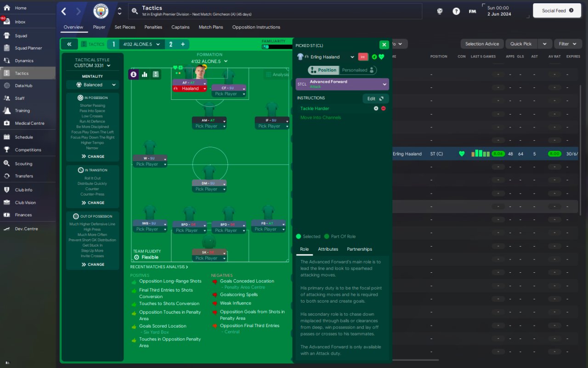Open Training sidebar icon
The image size is (588, 368).
6,110
